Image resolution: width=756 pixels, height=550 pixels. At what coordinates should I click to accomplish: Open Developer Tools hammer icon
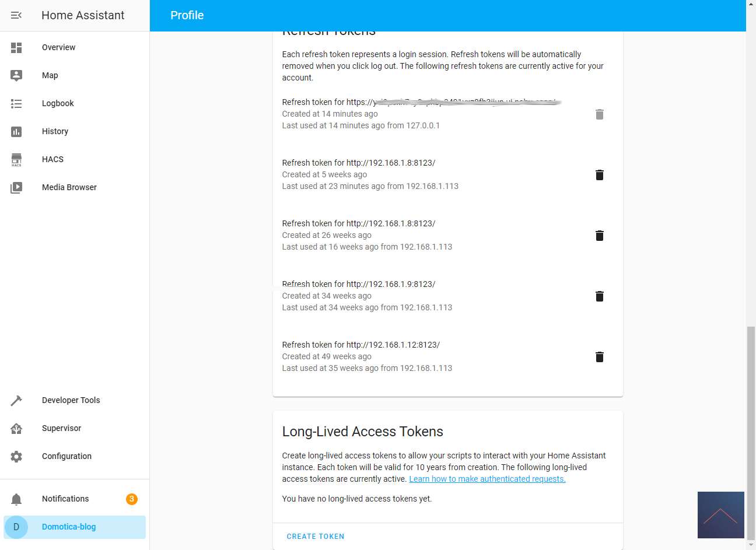click(16, 400)
